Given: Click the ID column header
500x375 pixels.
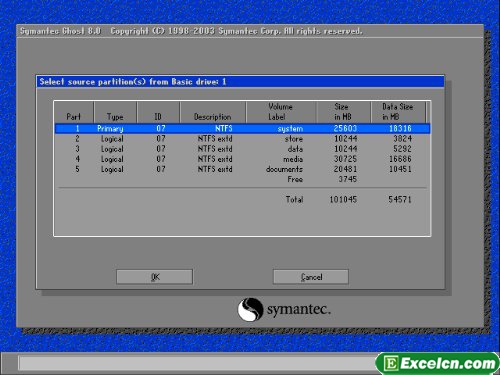Looking at the screenshot, I should [x=158, y=112].
